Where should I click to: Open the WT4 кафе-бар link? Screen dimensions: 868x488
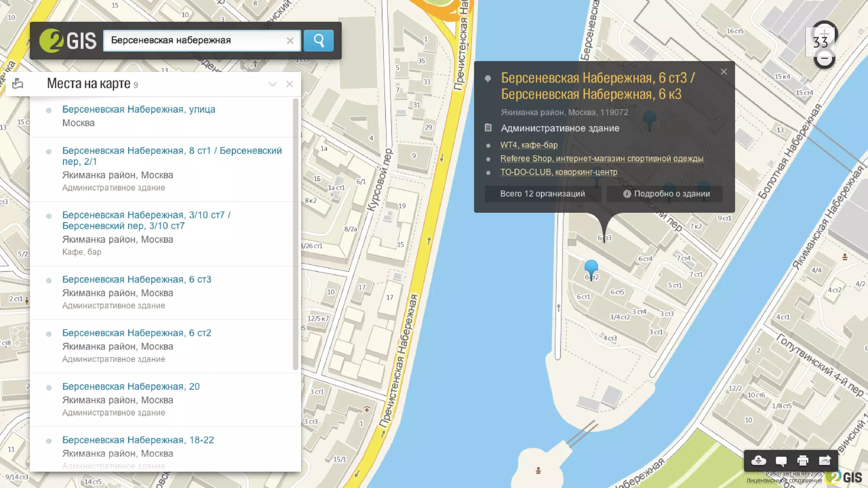point(529,145)
